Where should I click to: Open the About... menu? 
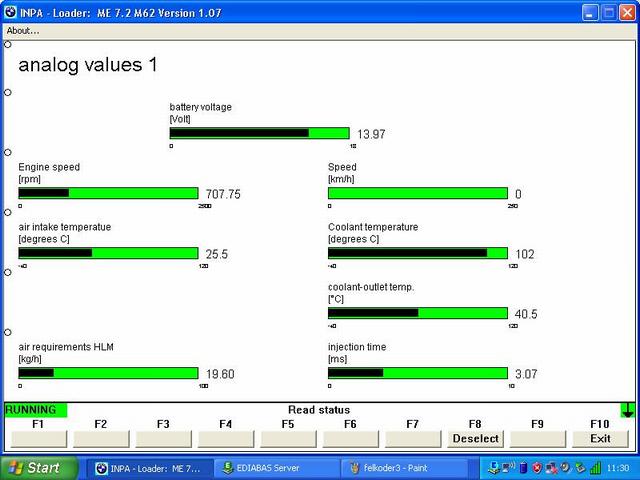tap(23, 30)
